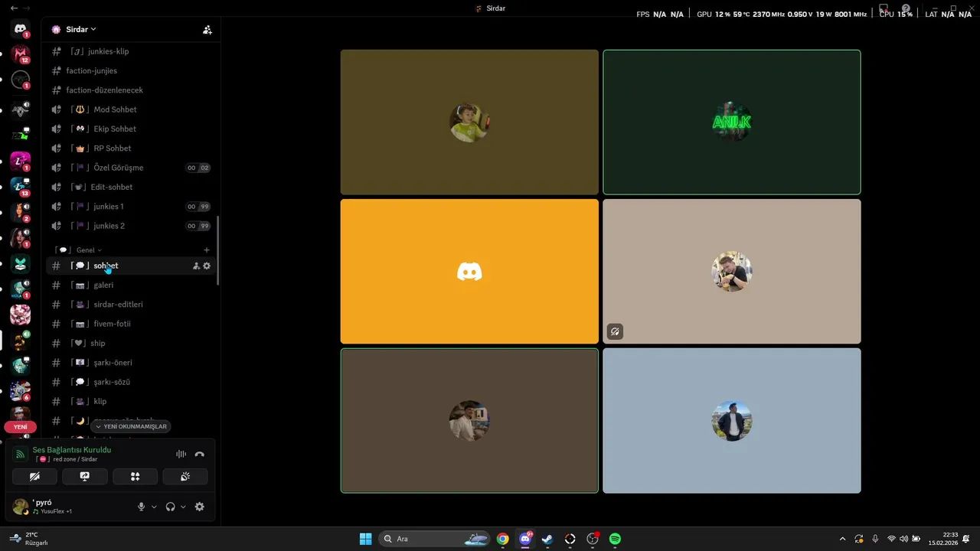Viewport: 980px width, 551px height.
Task: Open the şarkı-sözü channel
Action: coord(130,382)
